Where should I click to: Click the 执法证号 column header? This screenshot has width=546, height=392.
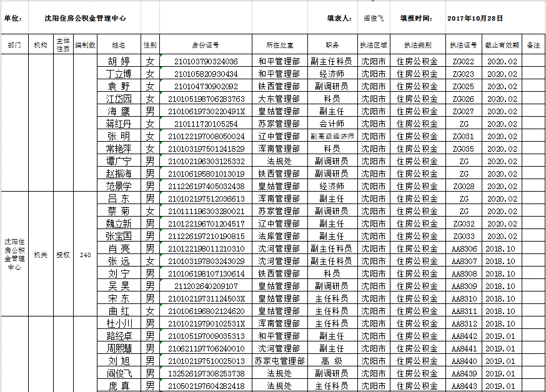[x=464, y=45]
